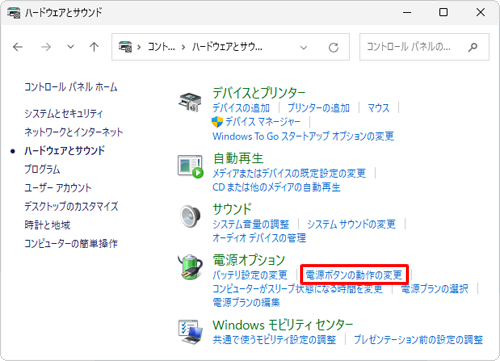
Task: Click 電源プランの編集 link
Action: pyautogui.click(x=246, y=302)
